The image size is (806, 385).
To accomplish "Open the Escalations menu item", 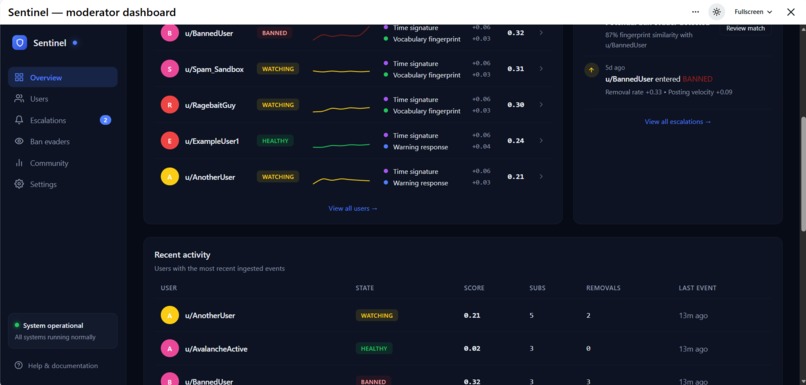I will (x=63, y=120).
